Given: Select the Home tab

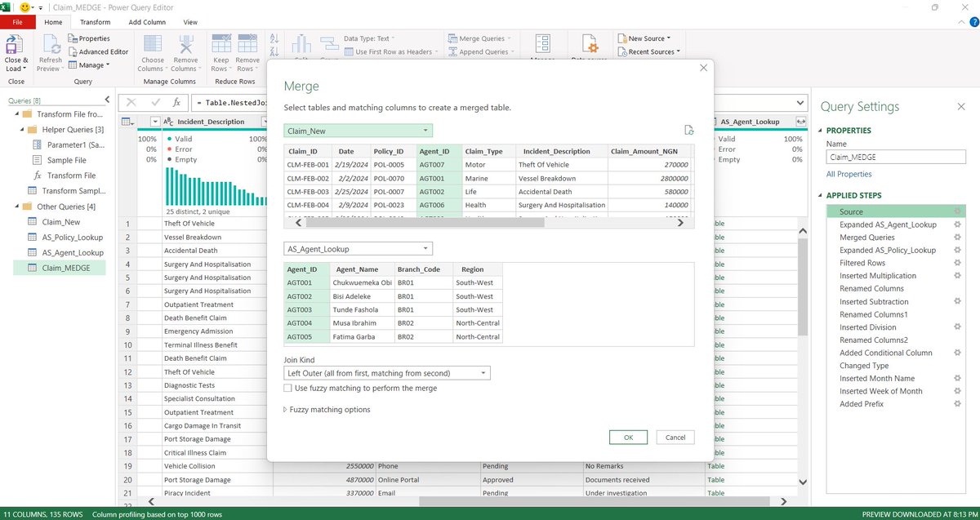Looking at the screenshot, I should click(x=53, y=22).
